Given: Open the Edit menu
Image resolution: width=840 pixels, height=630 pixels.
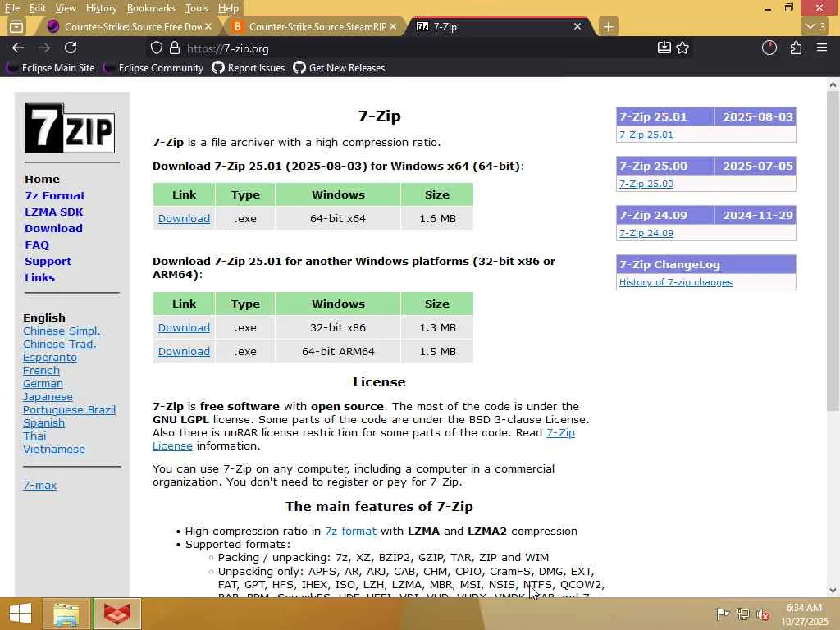Looking at the screenshot, I should tap(38, 8).
